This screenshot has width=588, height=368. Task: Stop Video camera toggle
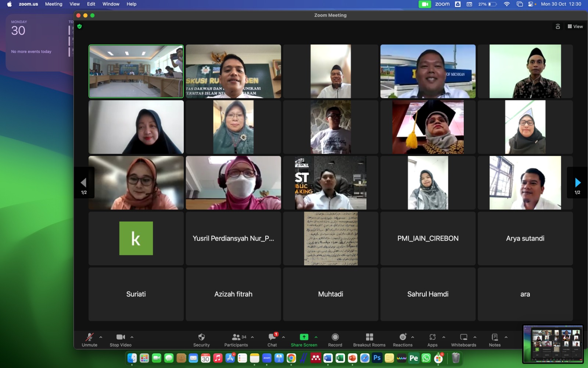point(121,337)
